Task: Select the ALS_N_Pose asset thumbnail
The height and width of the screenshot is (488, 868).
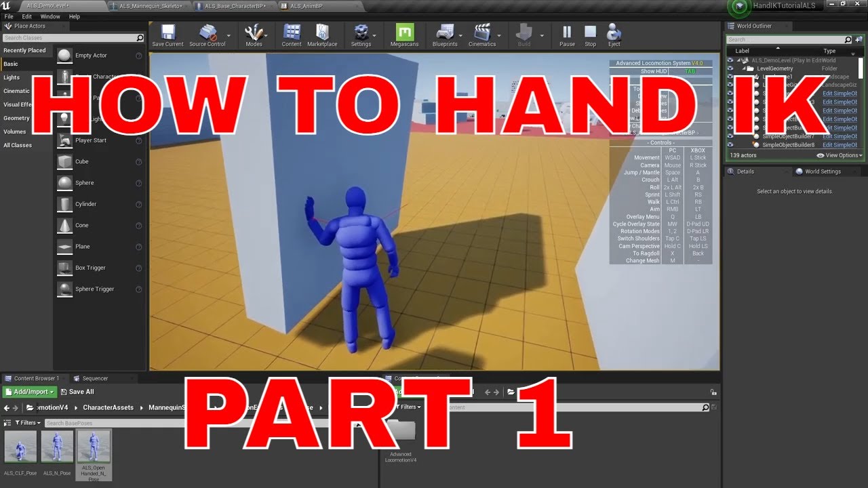Action: tap(57, 447)
